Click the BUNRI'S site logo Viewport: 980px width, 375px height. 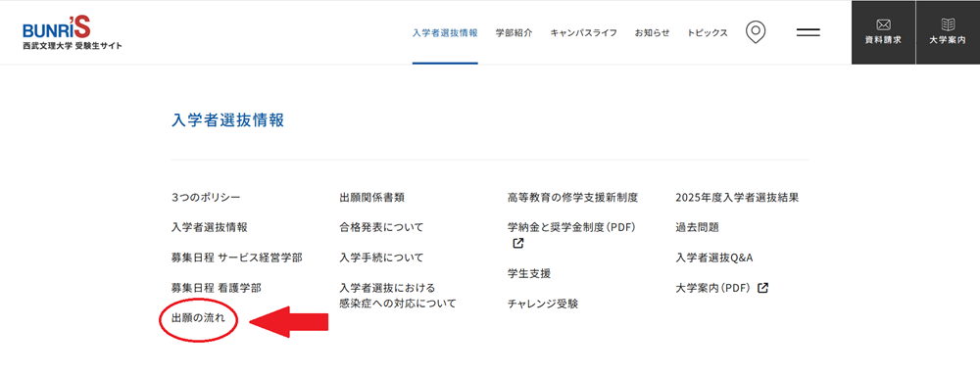[x=73, y=33]
